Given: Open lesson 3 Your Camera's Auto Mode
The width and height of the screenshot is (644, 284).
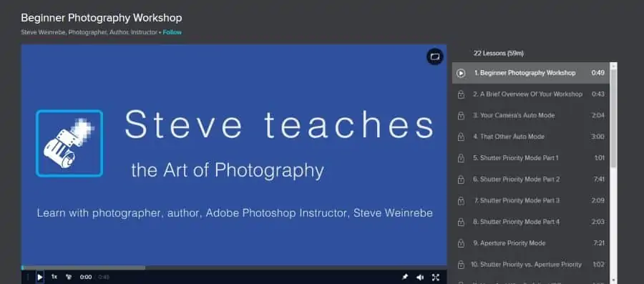Looking at the screenshot, I should [531, 116].
